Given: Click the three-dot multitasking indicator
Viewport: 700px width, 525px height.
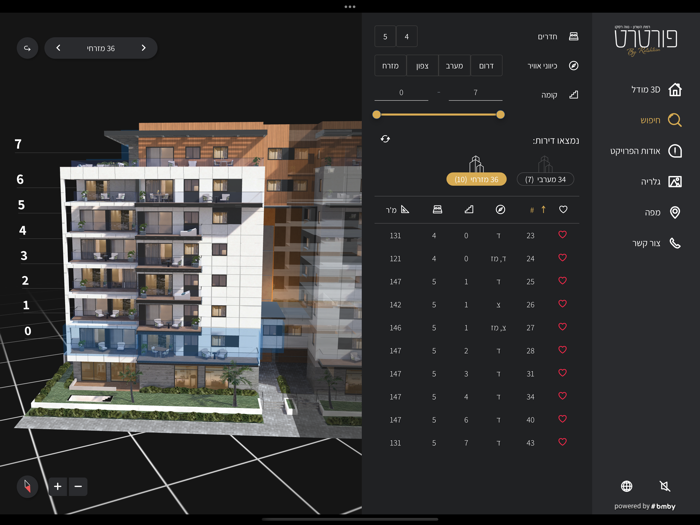Looking at the screenshot, I should coord(350,7).
